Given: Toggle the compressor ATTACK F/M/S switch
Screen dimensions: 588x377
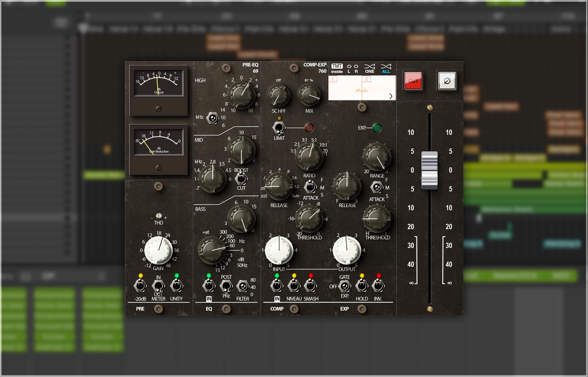Looking at the screenshot, I should [x=310, y=186].
